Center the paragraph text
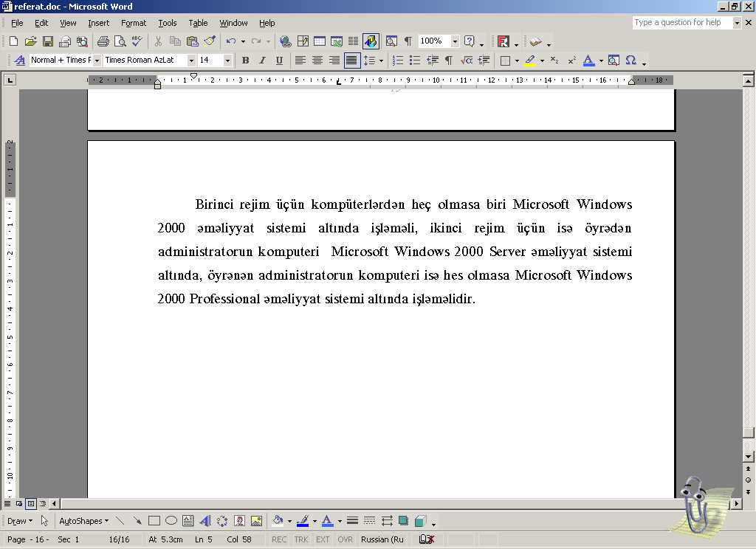Image resolution: width=756 pixels, height=549 pixels. pyautogui.click(x=317, y=61)
